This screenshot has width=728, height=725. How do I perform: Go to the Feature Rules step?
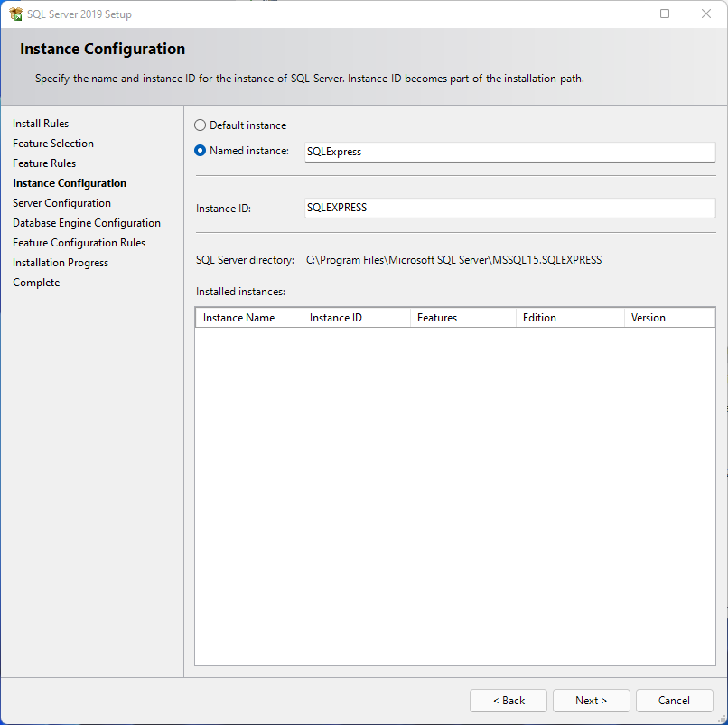click(44, 163)
